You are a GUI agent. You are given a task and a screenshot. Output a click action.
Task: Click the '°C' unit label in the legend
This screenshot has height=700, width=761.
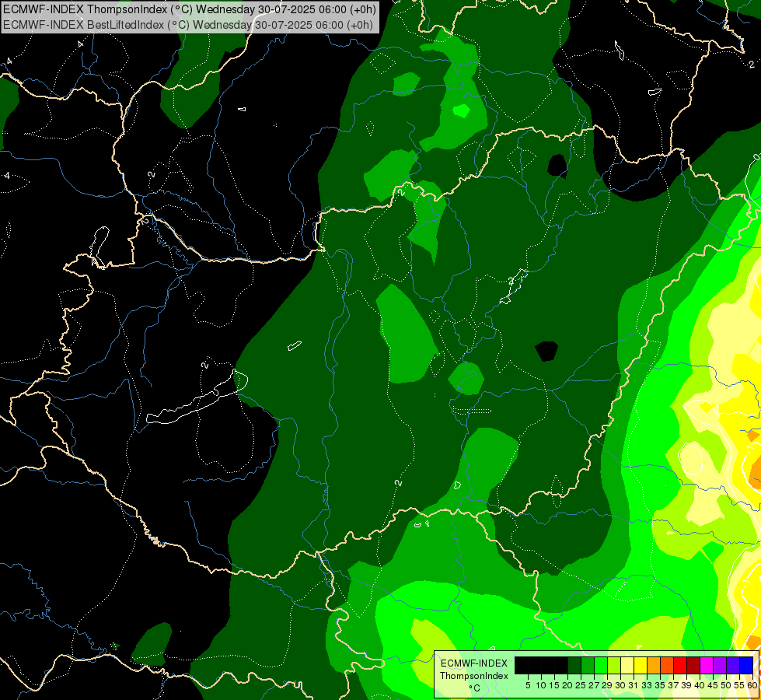click(x=475, y=688)
